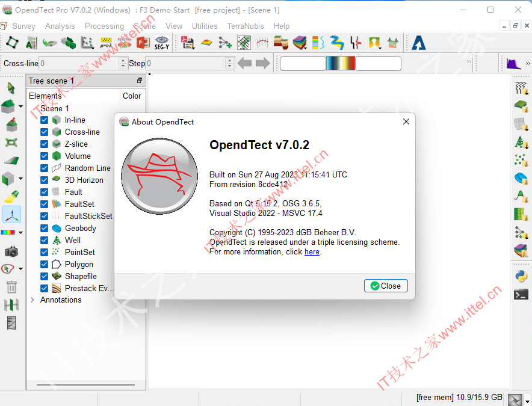Expand the Annotations tree node

pyautogui.click(x=32, y=300)
